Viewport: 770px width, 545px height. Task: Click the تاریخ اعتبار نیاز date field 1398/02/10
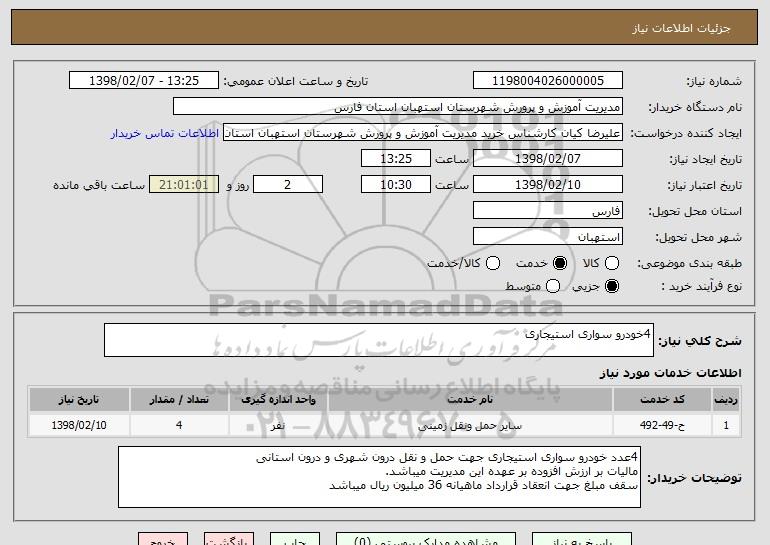(548, 185)
